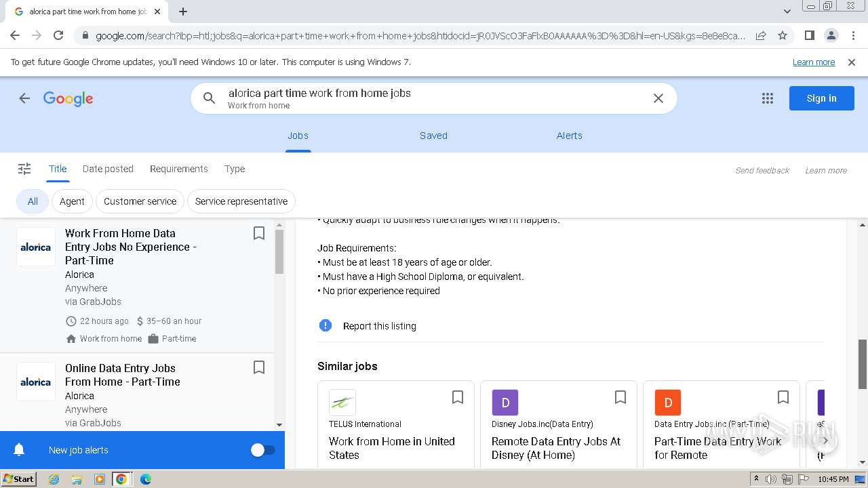This screenshot has width=868, height=488.
Task: Open the Learn more update link
Action: [x=814, y=62]
